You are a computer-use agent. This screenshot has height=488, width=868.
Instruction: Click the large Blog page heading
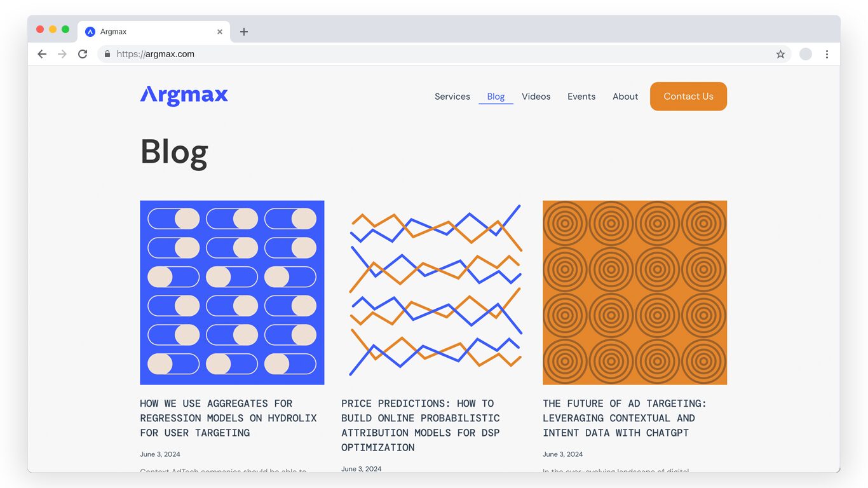[174, 153]
